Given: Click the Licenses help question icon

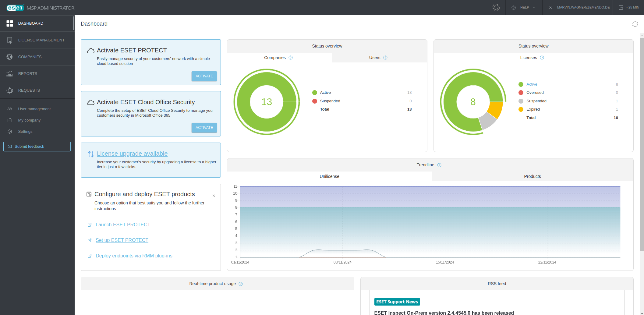Looking at the screenshot, I should (x=542, y=58).
